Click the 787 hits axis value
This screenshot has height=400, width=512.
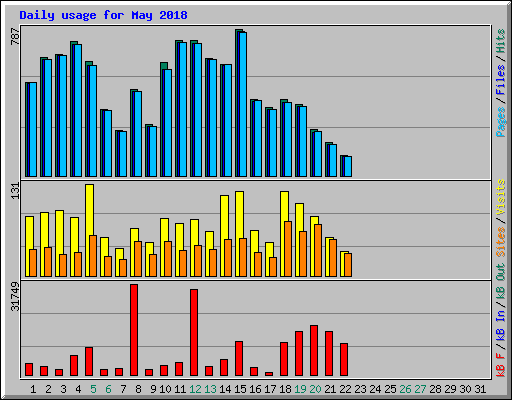coord(15,36)
